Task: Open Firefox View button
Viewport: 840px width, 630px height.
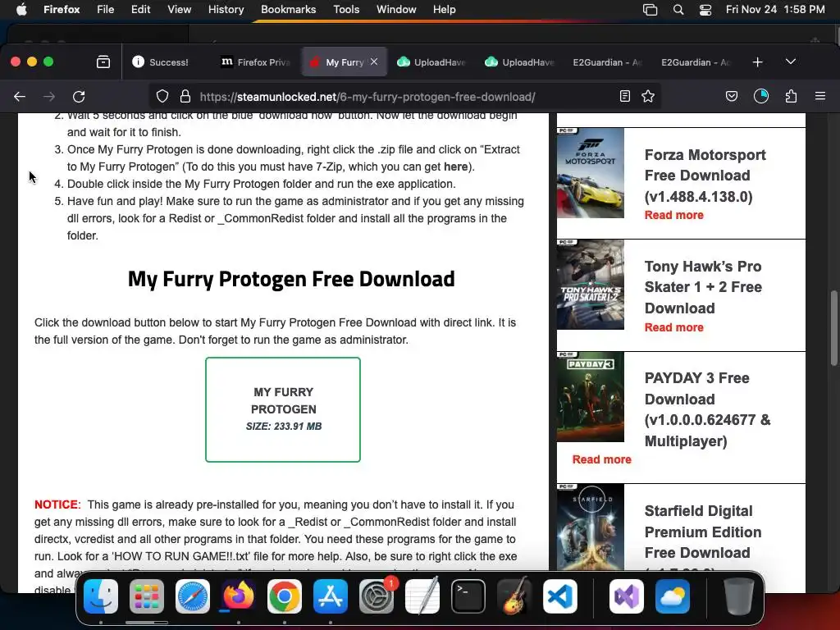Action: pos(103,62)
